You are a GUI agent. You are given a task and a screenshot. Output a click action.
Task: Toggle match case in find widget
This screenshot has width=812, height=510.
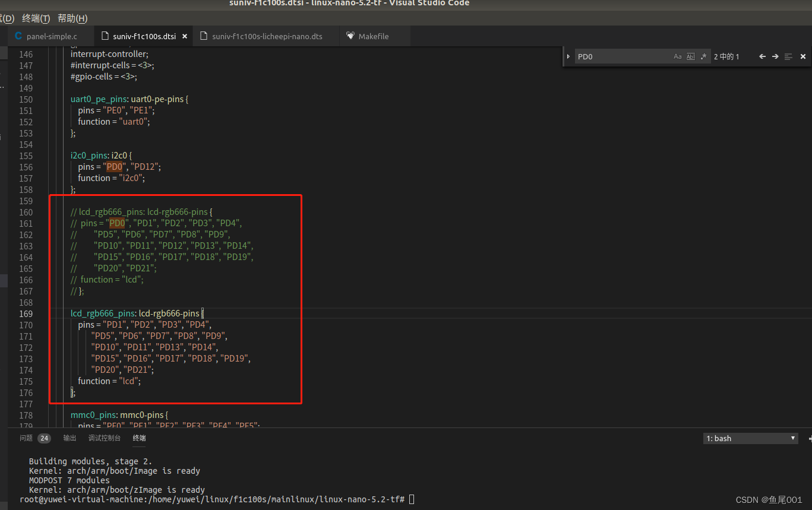click(678, 56)
